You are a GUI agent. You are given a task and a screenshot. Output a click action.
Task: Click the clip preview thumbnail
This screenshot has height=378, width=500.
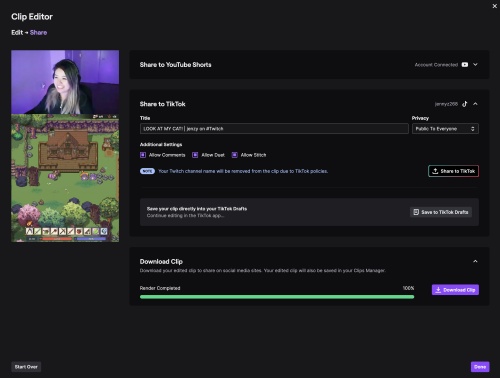click(x=65, y=146)
